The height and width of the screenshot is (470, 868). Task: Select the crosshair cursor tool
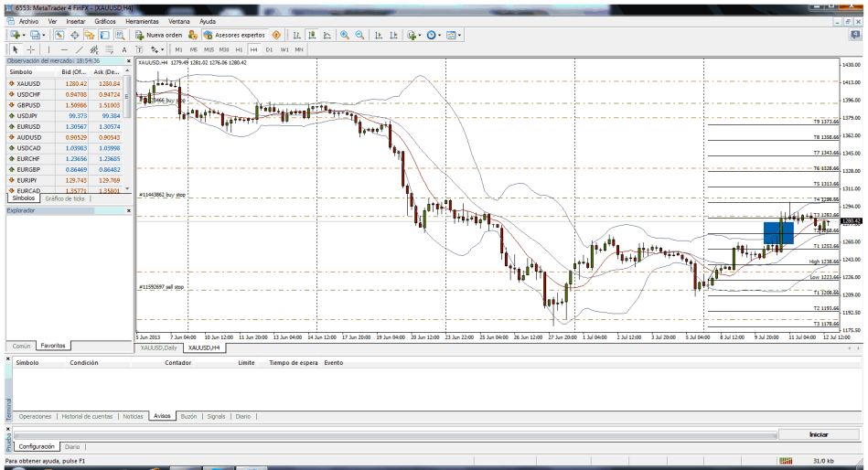click(x=31, y=49)
